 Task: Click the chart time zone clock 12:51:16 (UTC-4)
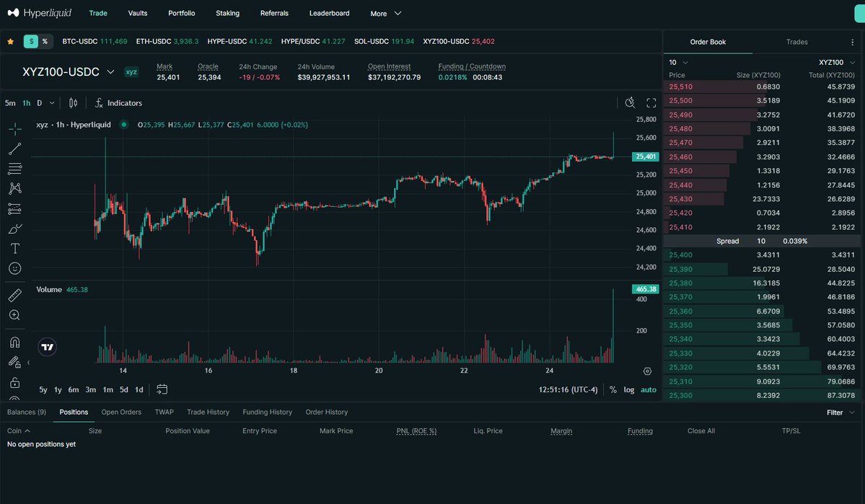568,390
